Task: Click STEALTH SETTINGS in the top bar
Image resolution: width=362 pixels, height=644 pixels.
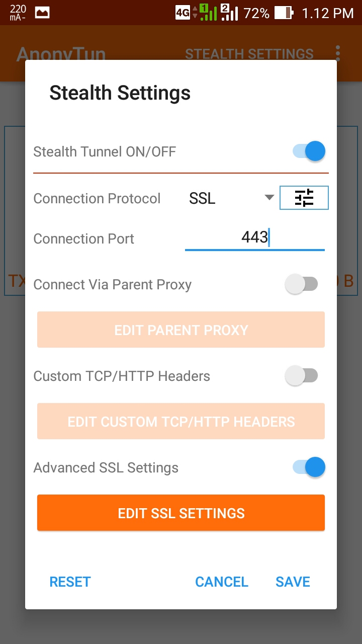Action: pyautogui.click(x=249, y=54)
